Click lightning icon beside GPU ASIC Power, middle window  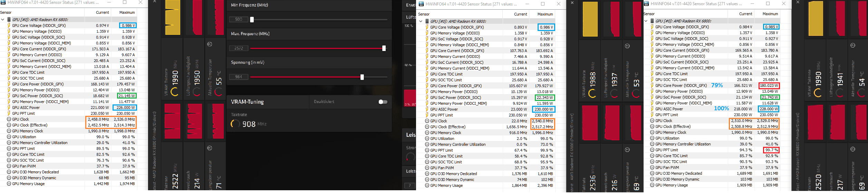pos(427,109)
